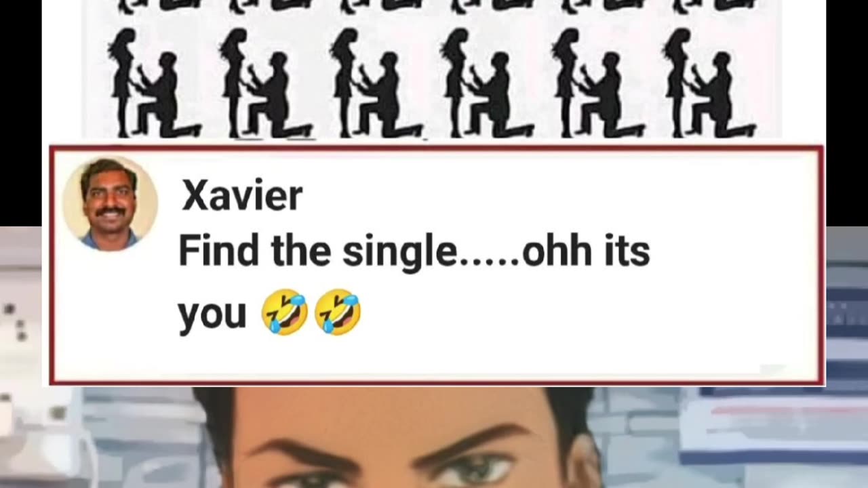Select the first rolling-laughing emoji

pyautogui.click(x=284, y=312)
